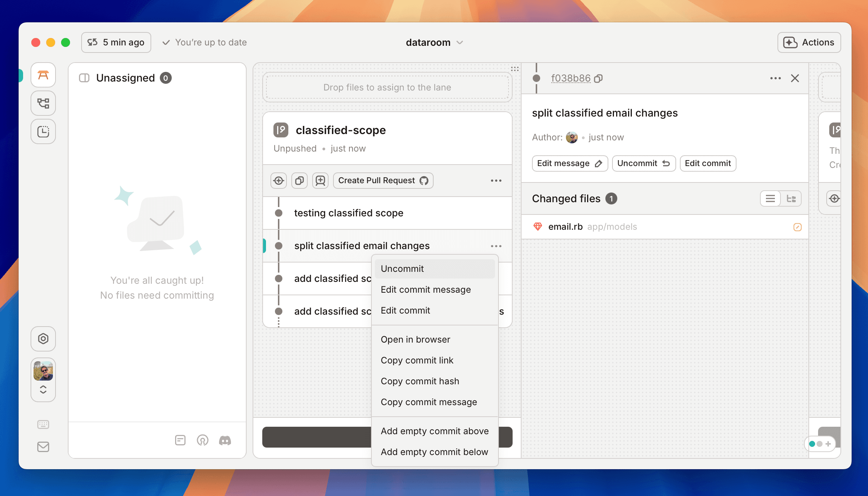Open the user account switcher chevrons
Image resolution: width=868 pixels, height=496 pixels.
43,390
